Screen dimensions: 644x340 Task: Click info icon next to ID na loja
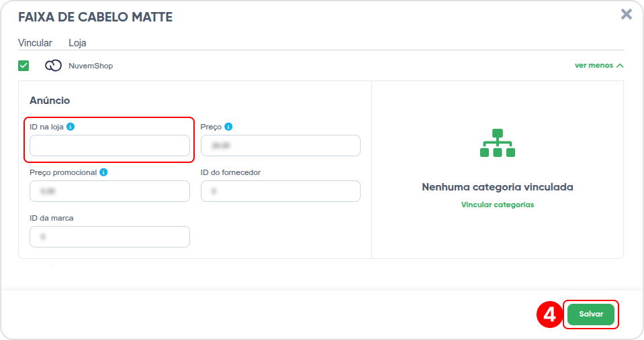pos(71,127)
